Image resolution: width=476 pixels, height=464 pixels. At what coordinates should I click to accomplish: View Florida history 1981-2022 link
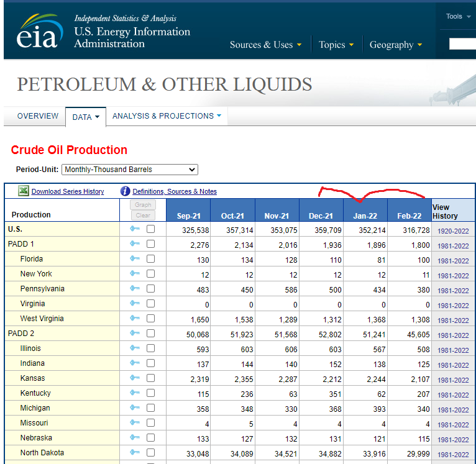(453, 261)
